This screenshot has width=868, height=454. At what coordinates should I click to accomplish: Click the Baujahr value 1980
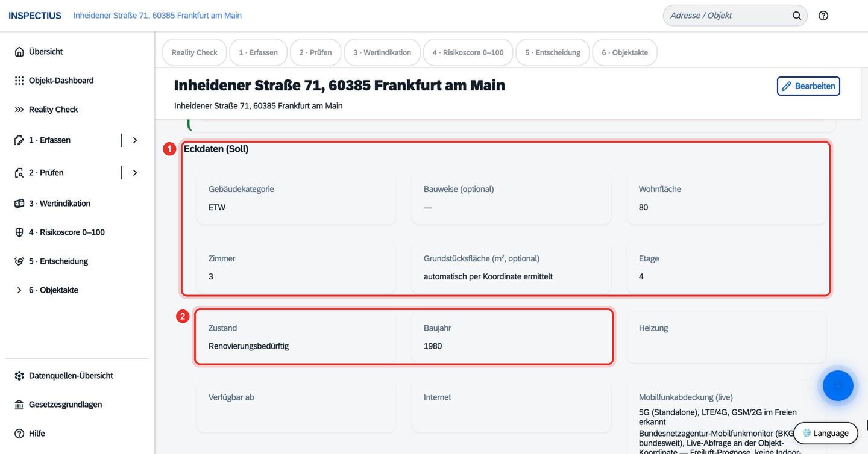tap(433, 346)
